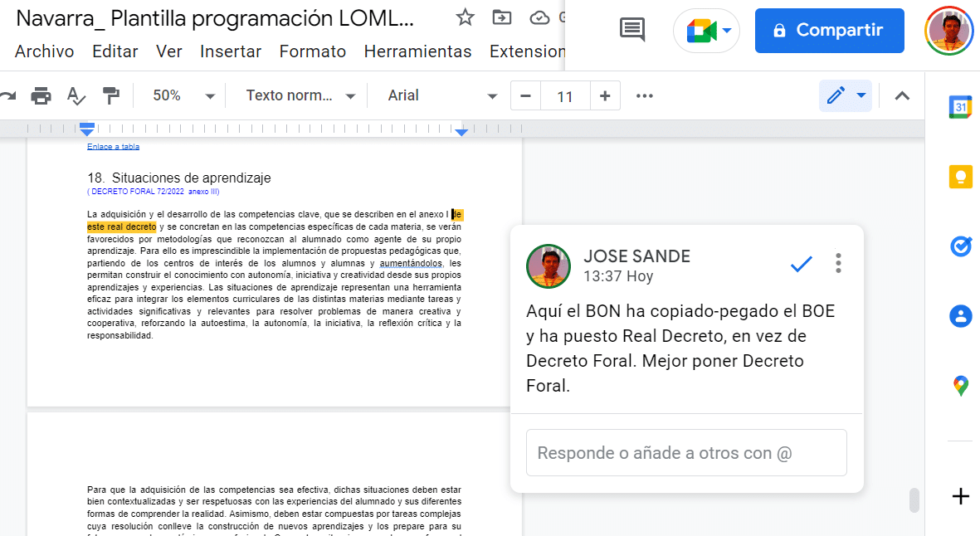Star this document
The width and height of the screenshot is (980, 536).
coord(466,17)
